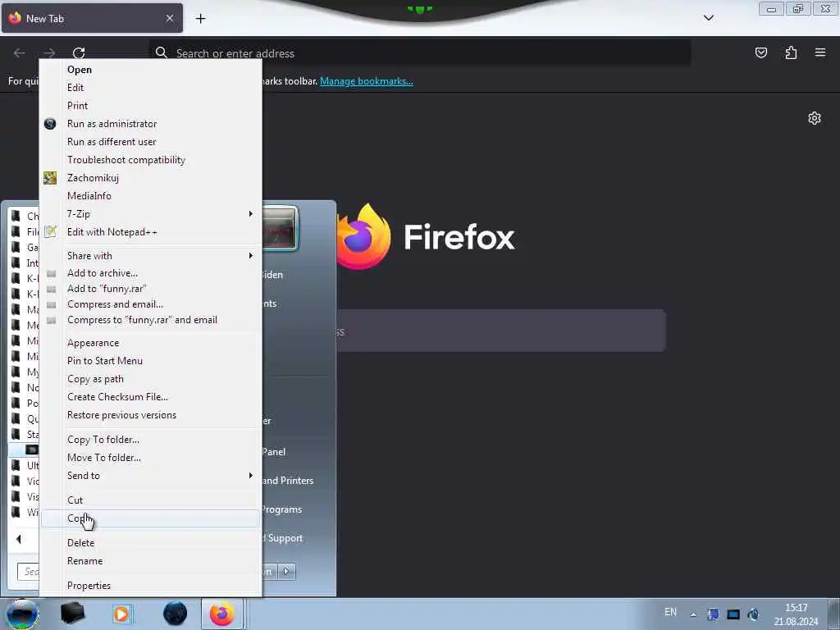
Task: Select Troubleshoot compatibility
Action: pyautogui.click(x=151, y=160)
